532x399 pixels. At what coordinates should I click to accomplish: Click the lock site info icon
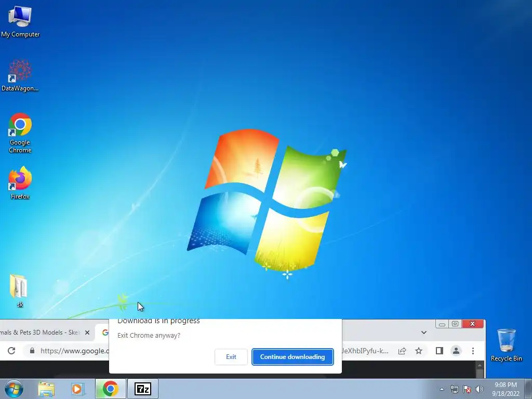(32, 351)
